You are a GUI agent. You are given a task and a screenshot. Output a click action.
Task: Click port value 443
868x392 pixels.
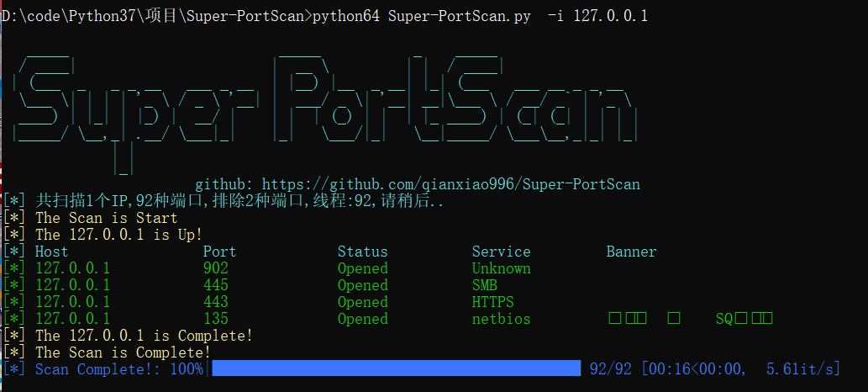[216, 302]
